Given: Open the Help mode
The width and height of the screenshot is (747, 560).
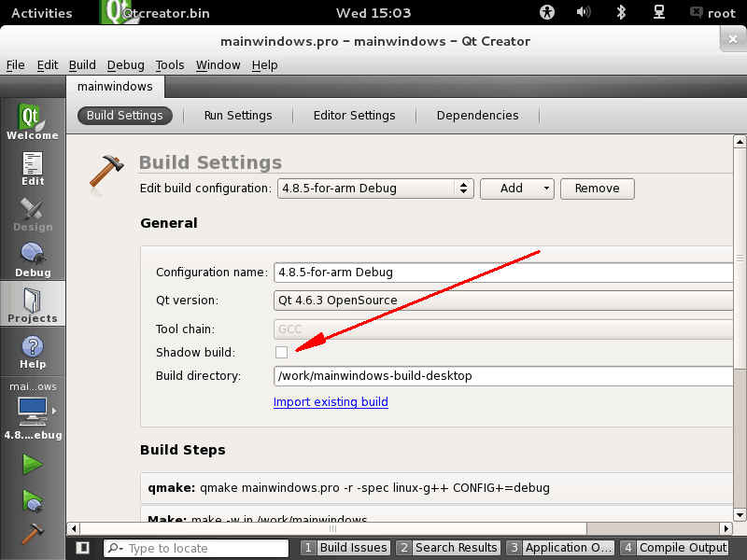Looking at the screenshot, I should click(x=32, y=350).
